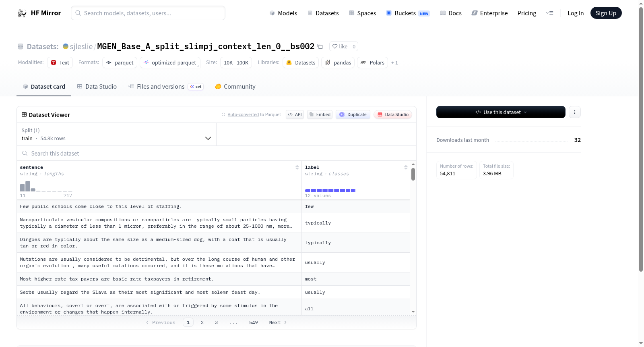Click the 10K - 100K size tag

click(236, 62)
